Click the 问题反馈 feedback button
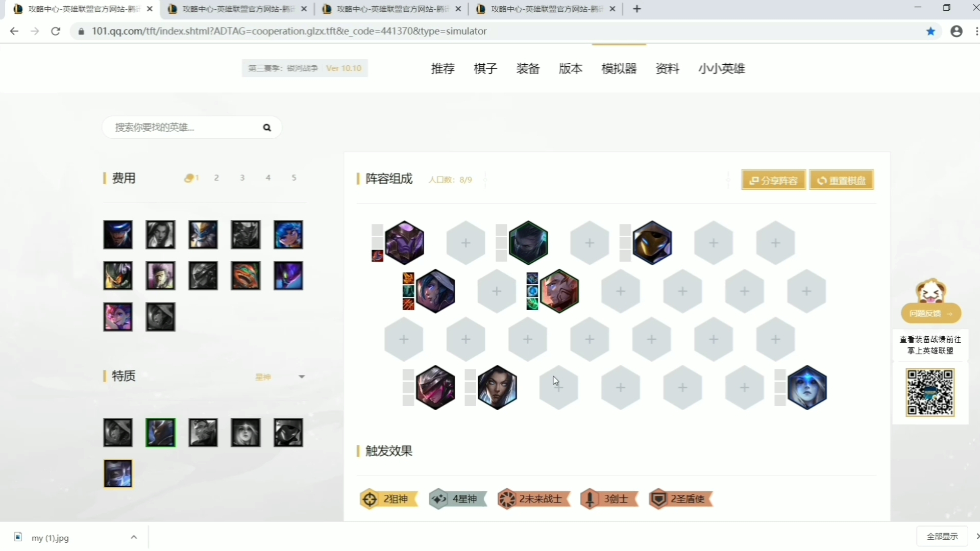This screenshot has width=980, height=551. tap(931, 313)
